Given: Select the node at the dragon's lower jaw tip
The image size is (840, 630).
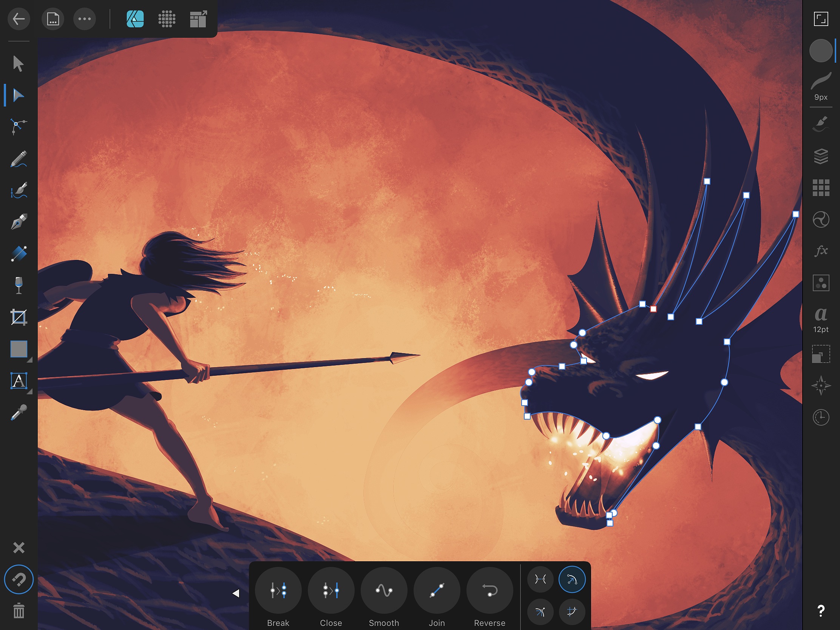Looking at the screenshot, I should coord(610,523).
